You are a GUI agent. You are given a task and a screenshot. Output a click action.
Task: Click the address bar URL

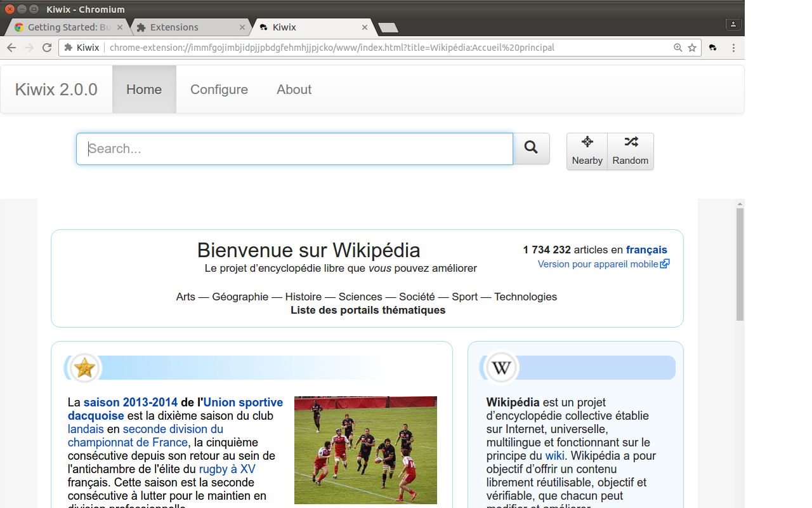(x=332, y=48)
